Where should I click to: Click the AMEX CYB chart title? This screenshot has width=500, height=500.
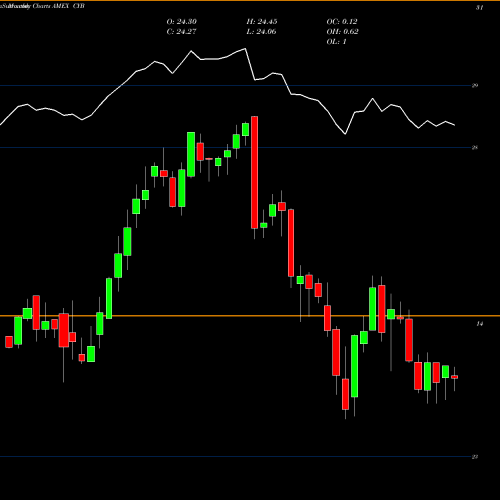(68, 6)
